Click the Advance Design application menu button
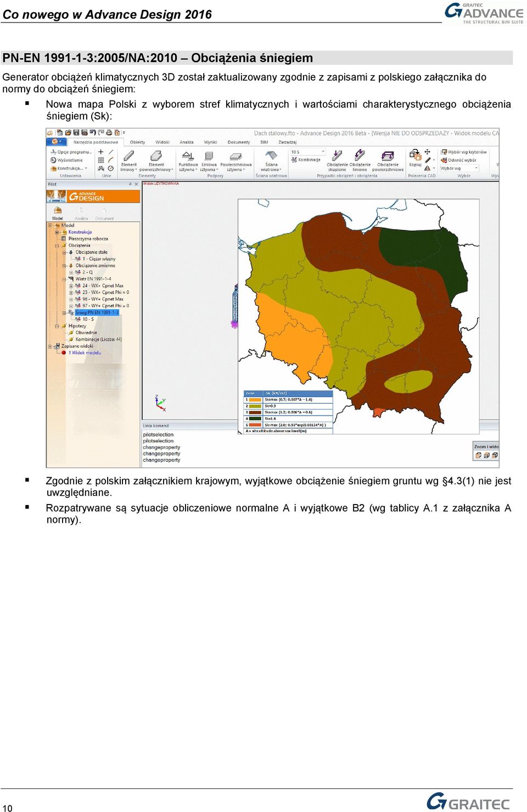Viewport: 527px width, 812px height. pyautogui.click(x=55, y=142)
